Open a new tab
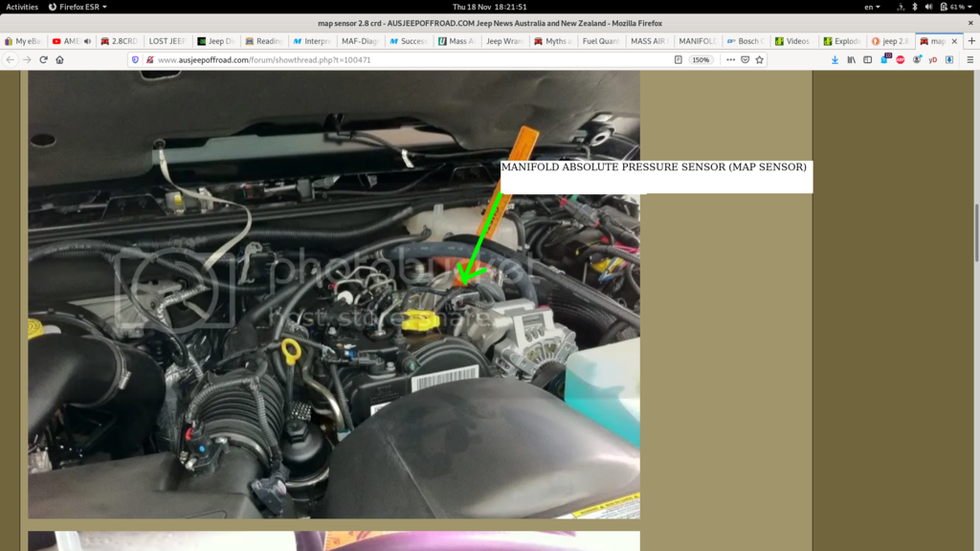 coord(971,41)
